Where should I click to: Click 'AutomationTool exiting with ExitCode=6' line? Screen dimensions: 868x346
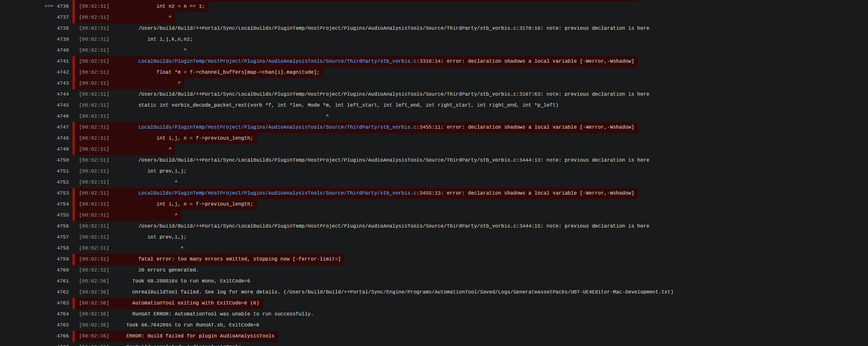tap(196, 303)
